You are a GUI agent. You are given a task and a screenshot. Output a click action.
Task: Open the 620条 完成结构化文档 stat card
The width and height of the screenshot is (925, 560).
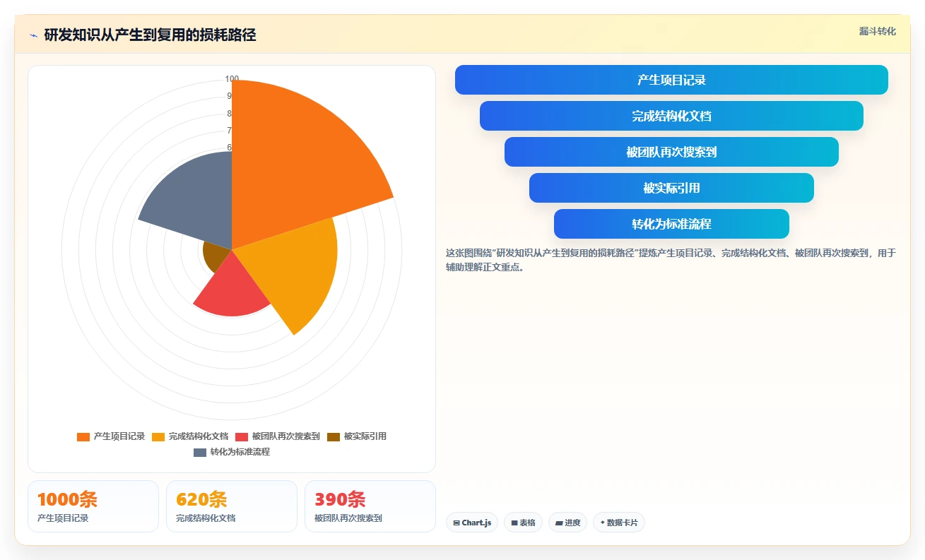[x=232, y=506]
